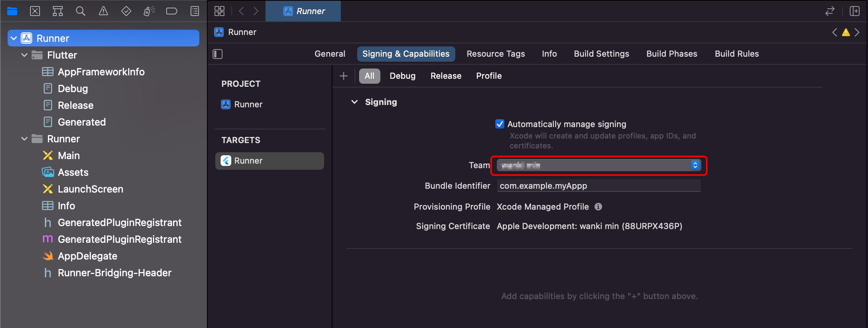Select the Profile configuration filter
The width and height of the screenshot is (868, 328).
(x=489, y=76)
